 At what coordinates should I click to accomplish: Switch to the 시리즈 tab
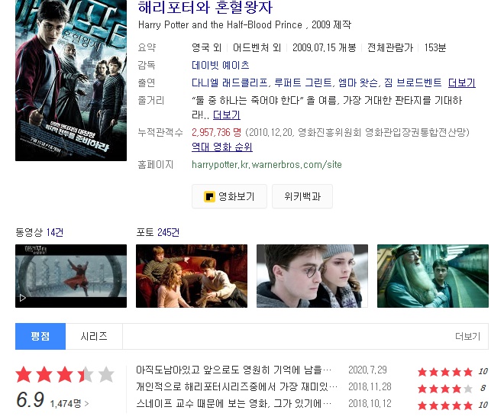tap(94, 336)
